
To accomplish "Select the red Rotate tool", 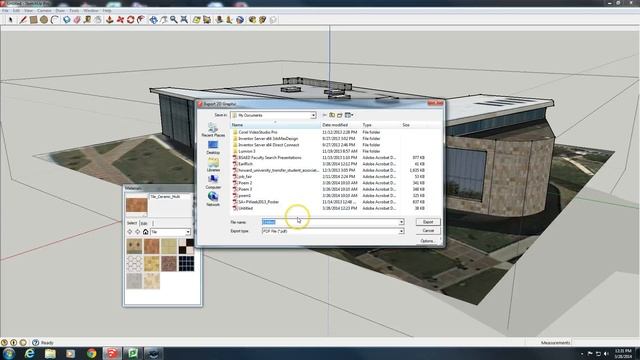I will (x=131, y=20).
